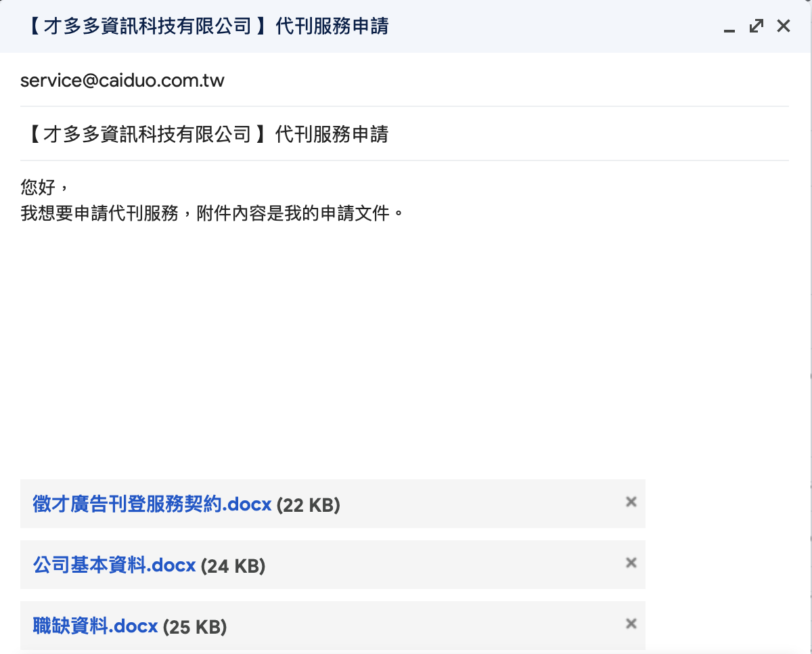Click the (22 KB) file size label
The image size is (812, 654).
tap(309, 505)
